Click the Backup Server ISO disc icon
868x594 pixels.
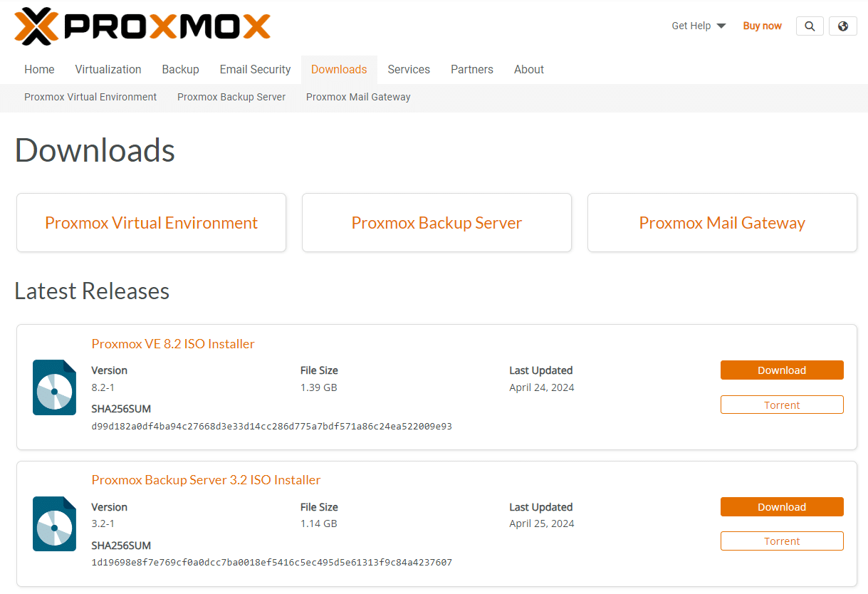click(x=54, y=523)
